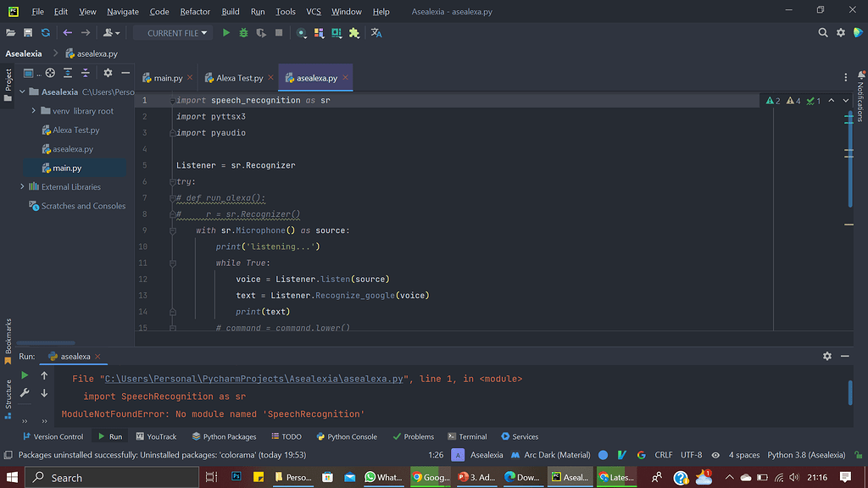868x488 pixels.
Task: Open the Refactor menu
Action: pos(195,12)
